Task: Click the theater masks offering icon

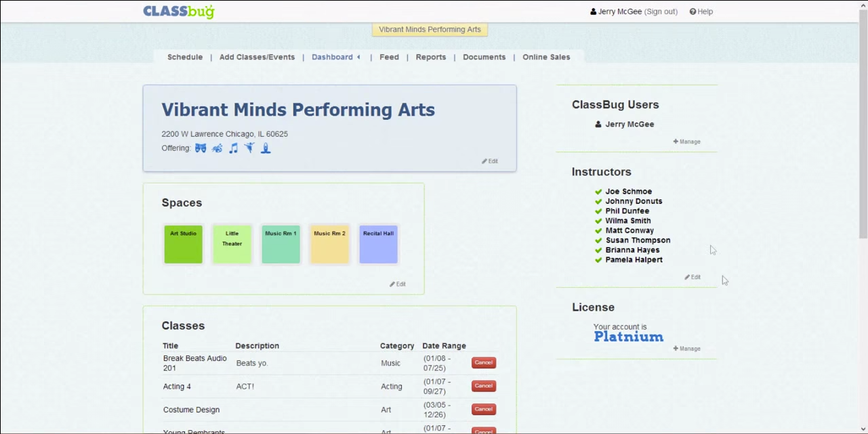Action: point(201,148)
